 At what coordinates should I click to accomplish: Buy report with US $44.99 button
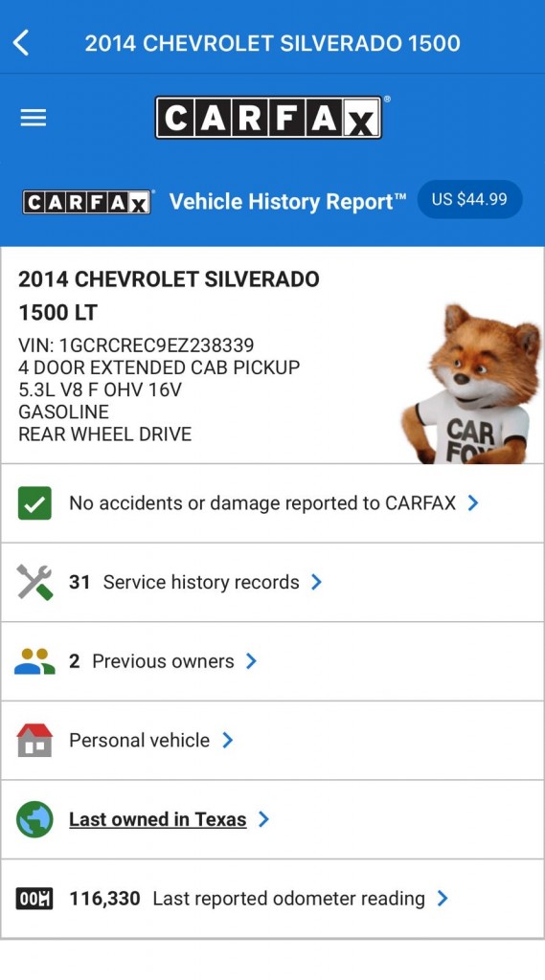[469, 199]
